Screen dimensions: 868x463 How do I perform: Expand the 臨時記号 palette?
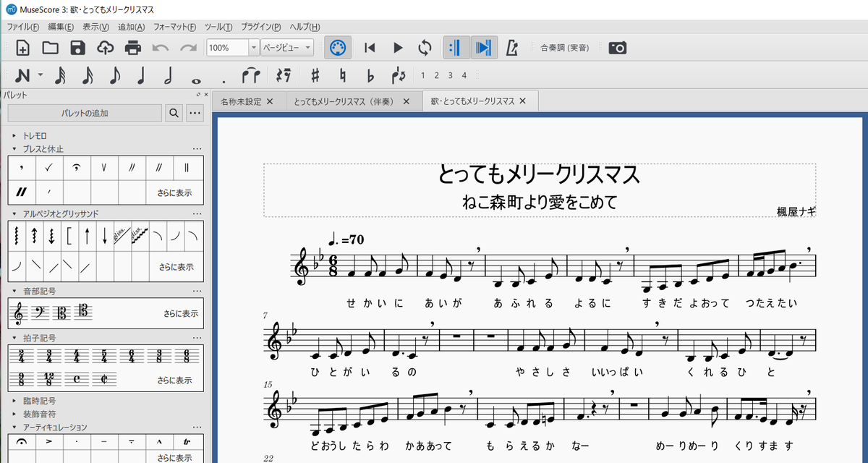point(14,400)
